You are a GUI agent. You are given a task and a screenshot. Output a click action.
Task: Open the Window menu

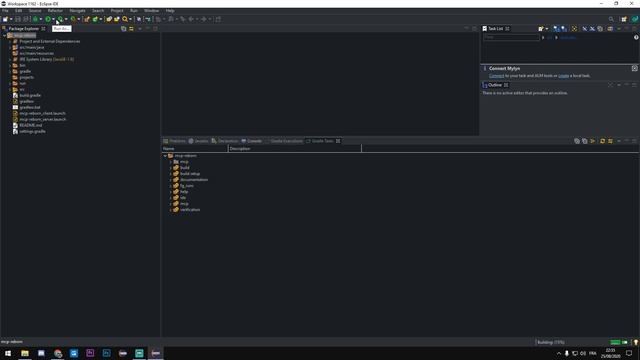[151, 11]
